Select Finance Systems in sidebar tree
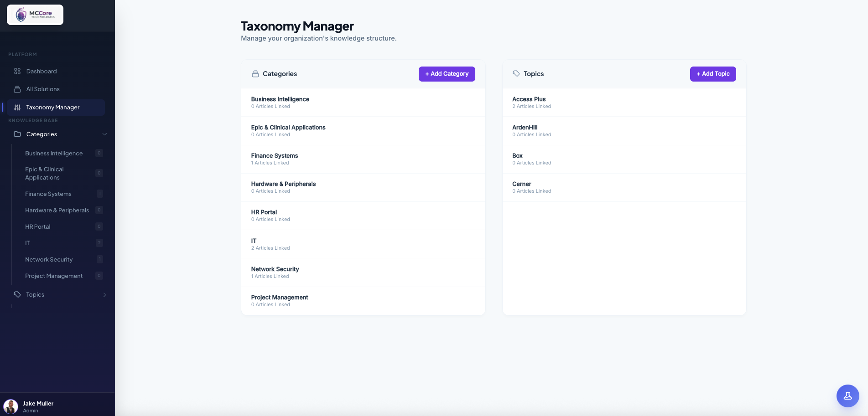The height and width of the screenshot is (416, 868). point(48,194)
